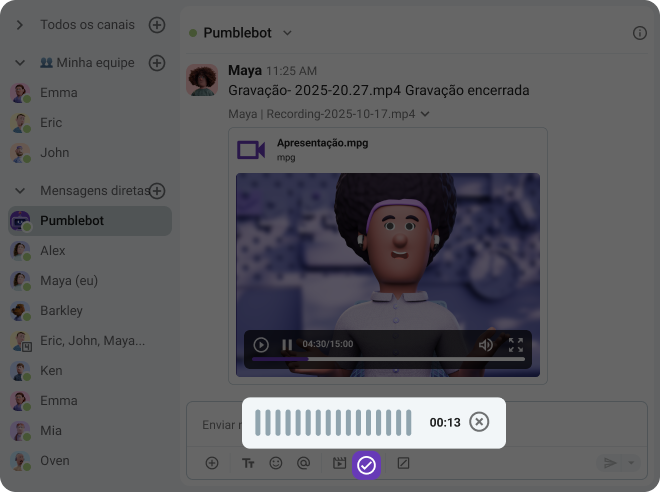Collapse the Mensagens diretas section

20,191
